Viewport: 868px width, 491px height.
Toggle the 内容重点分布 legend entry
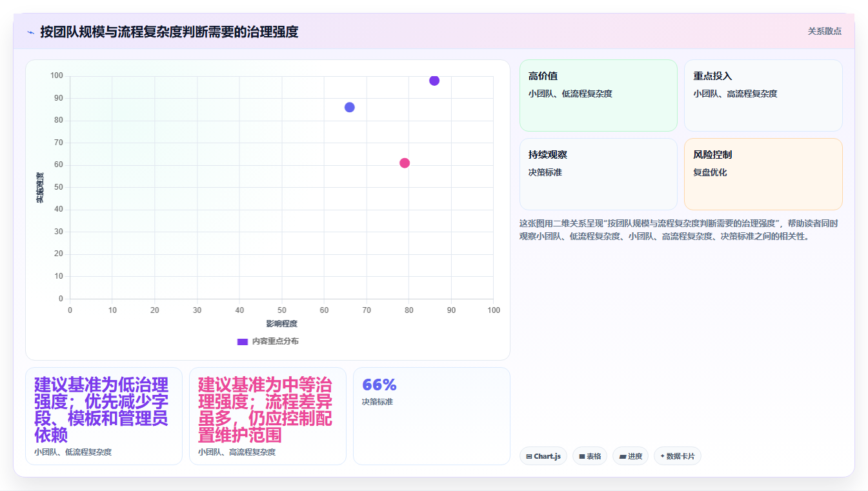coord(268,341)
